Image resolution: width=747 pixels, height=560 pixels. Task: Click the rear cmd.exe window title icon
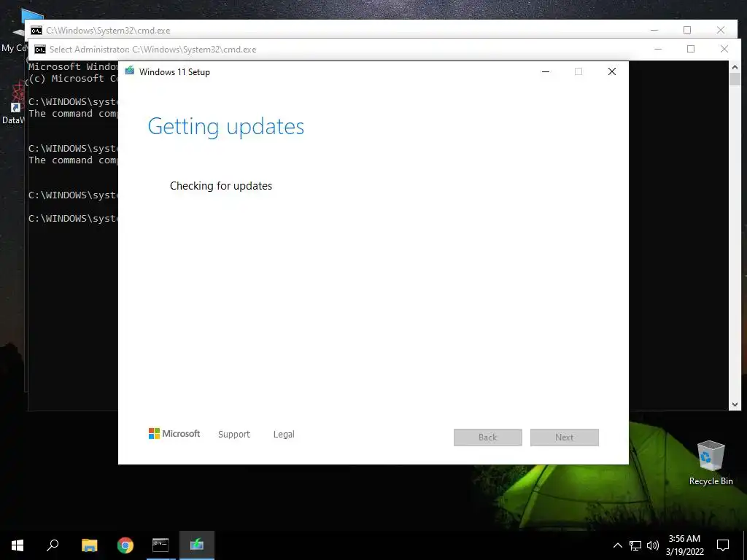pyautogui.click(x=36, y=31)
